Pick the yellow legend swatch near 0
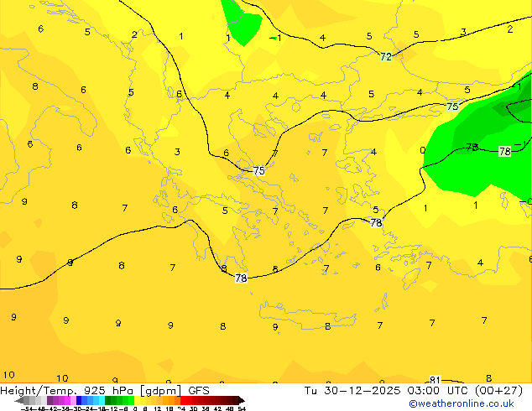This screenshot has height=411, width=532. click(x=137, y=400)
